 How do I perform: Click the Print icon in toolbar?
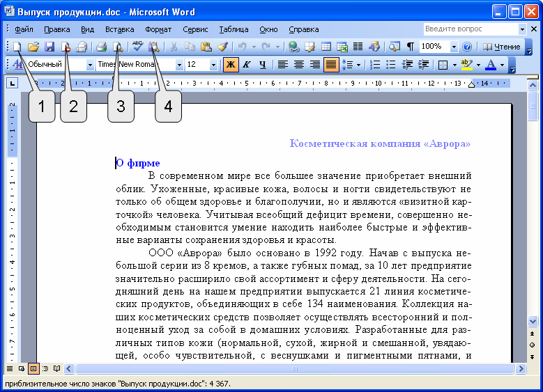tap(101, 47)
